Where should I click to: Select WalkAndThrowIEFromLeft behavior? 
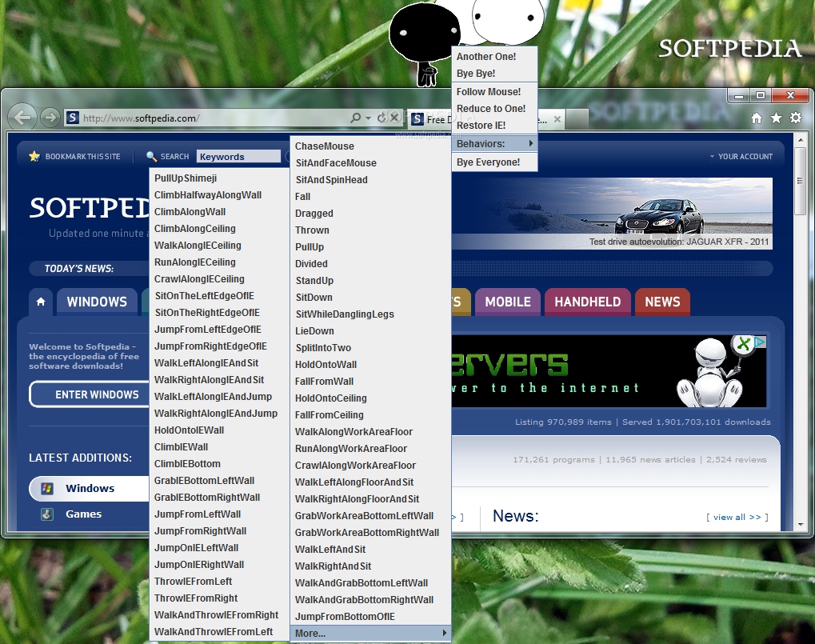(x=219, y=631)
